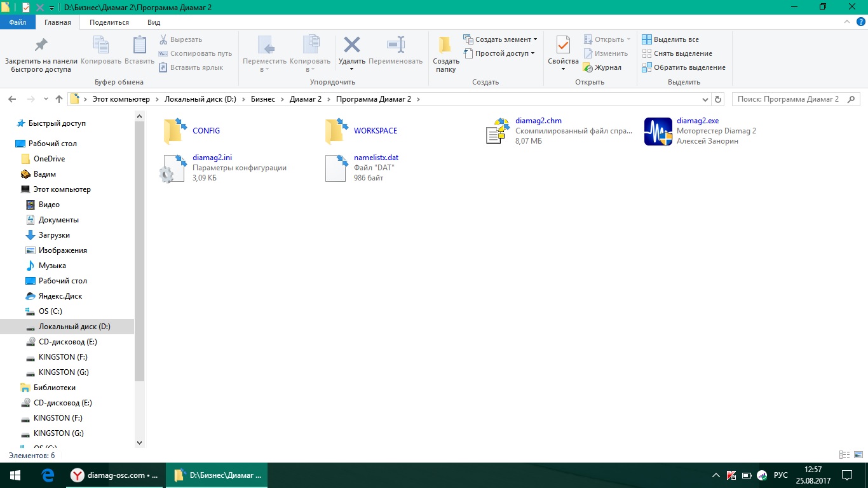Open Свойства properties button
Screen dimensions: 868x488
(x=563, y=54)
